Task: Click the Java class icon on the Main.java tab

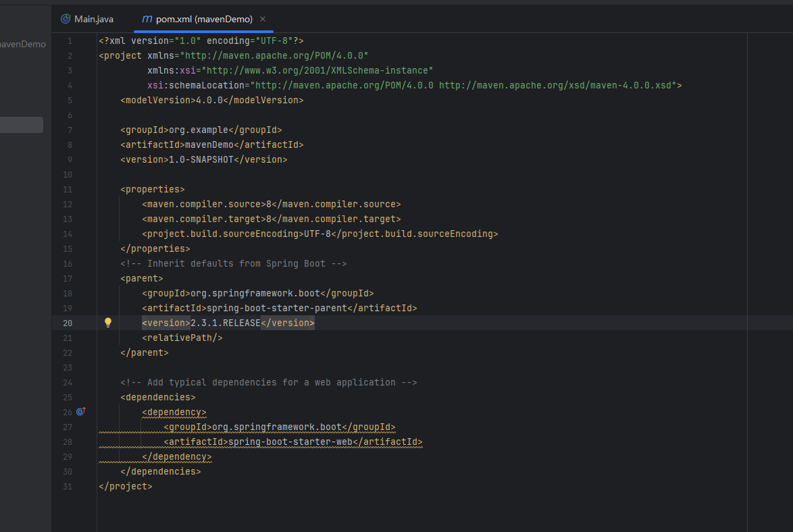Action: coord(66,19)
